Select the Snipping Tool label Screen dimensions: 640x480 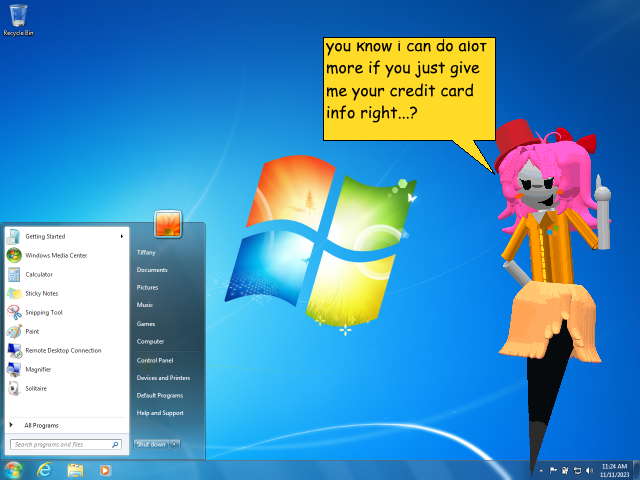(x=44, y=313)
